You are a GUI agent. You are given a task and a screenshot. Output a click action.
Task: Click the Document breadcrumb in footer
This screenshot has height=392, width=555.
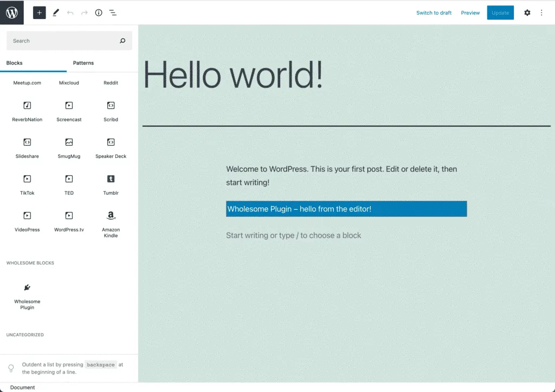click(22, 388)
